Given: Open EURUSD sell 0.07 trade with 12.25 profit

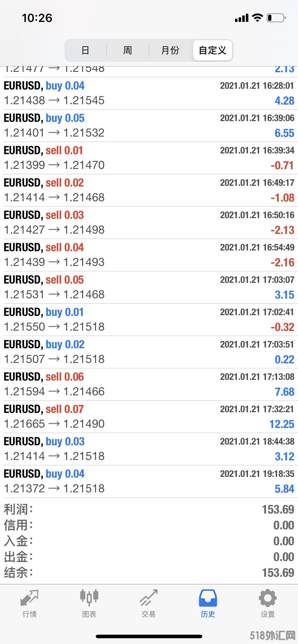Looking at the screenshot, I should click(149, 417).
